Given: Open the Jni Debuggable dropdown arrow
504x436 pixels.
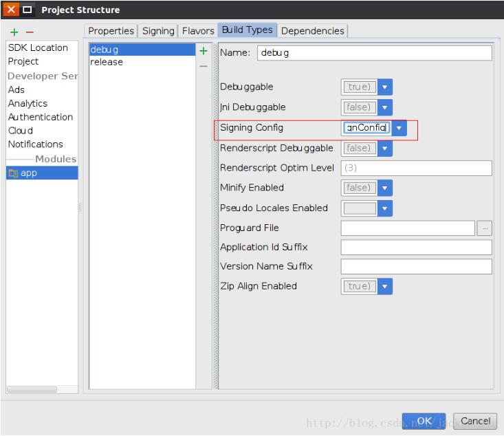Looking at the screenshot, I should (x=385, y=107).
